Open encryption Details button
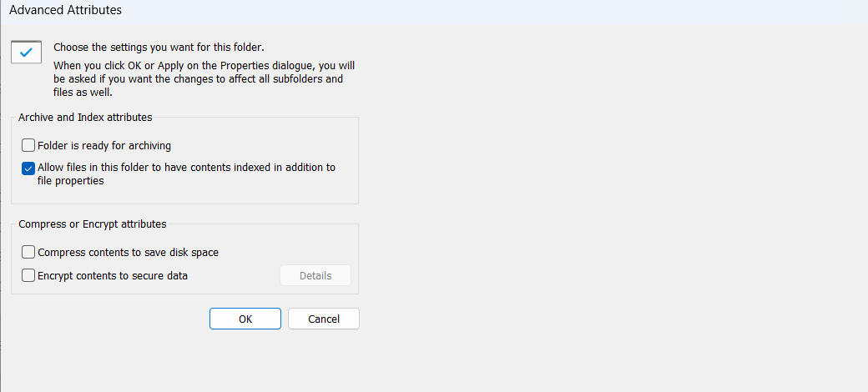868x392 pixels. coord(315,275)
